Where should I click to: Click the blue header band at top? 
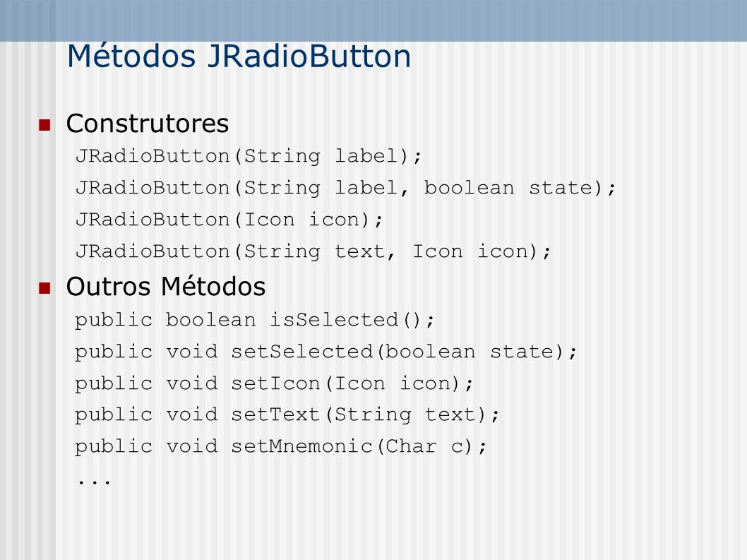click(373, 20)
